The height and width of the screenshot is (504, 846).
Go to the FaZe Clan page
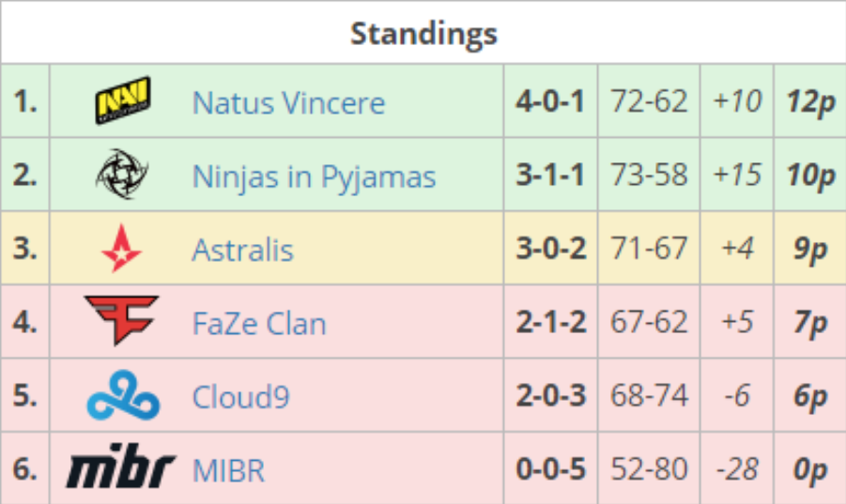(x=259, y=324)
